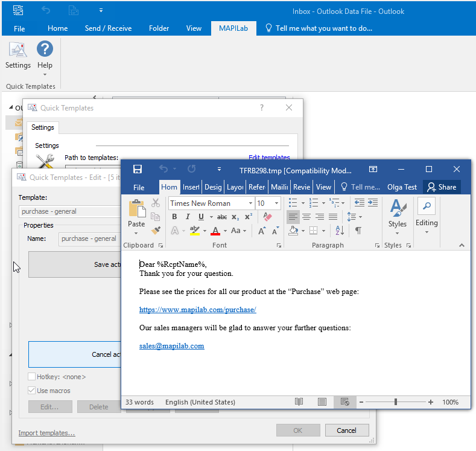Screen dimensions: 476x451
Task: Decrease font size with Shrink Font
Action: pyautogui.click(x=275, y=231)
